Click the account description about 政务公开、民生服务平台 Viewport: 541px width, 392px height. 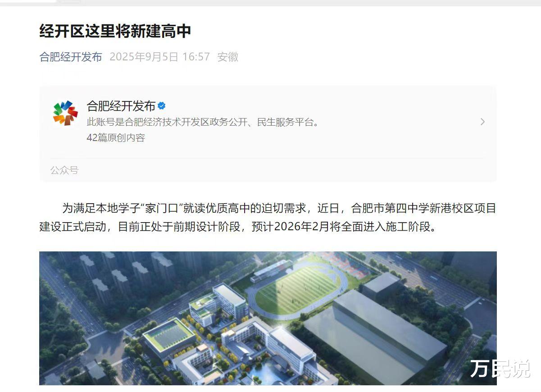coord(203,122)
